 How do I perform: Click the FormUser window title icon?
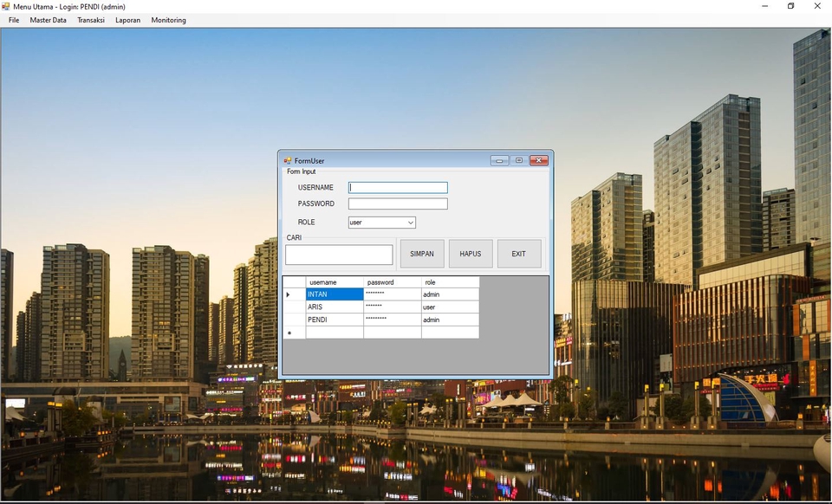pos(288,160)
